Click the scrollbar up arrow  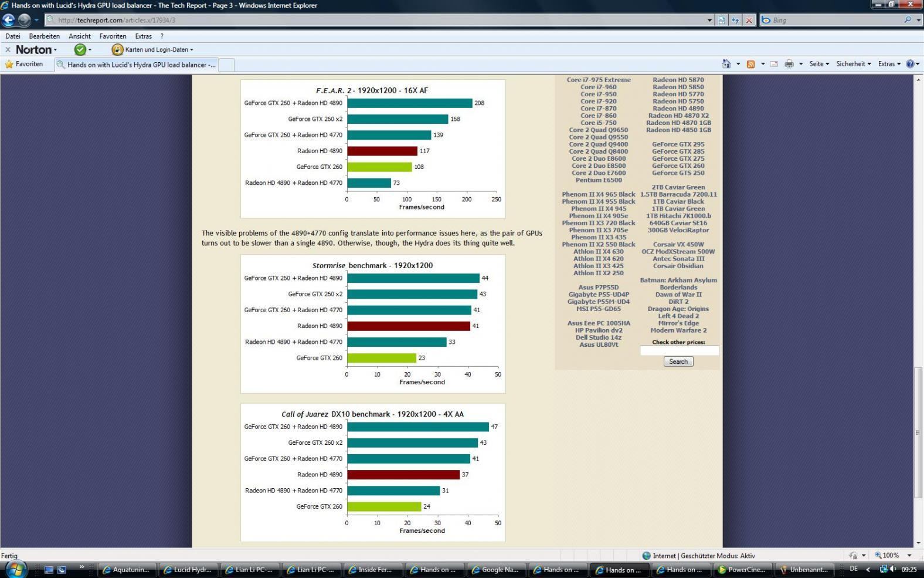coord(918,80)
